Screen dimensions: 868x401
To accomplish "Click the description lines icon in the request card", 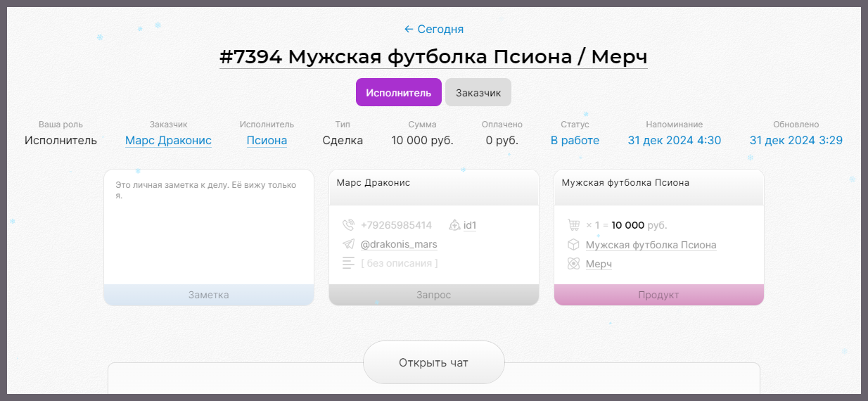I will pos(348,263).
